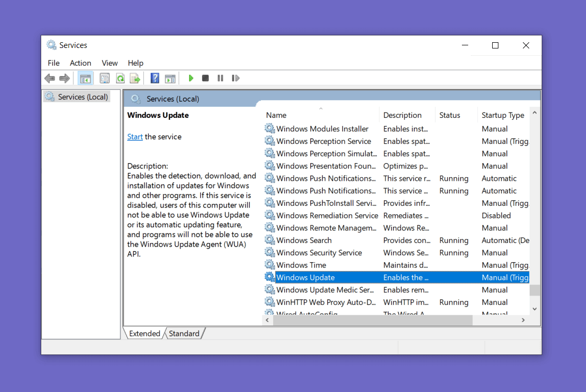This screenshot has height=392, width=586.
Task: Select Windows Remote Managem... row
Action: pyautogui.click(x=397, y=228)
